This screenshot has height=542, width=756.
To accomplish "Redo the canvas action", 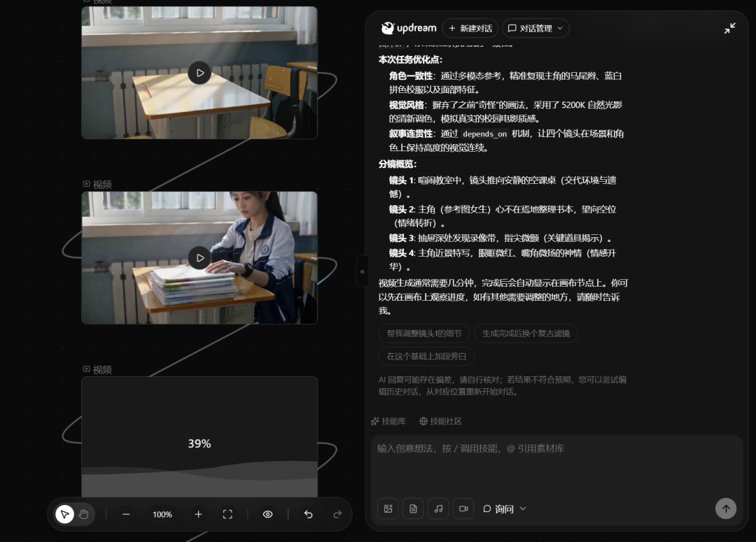I will [337, 515].
